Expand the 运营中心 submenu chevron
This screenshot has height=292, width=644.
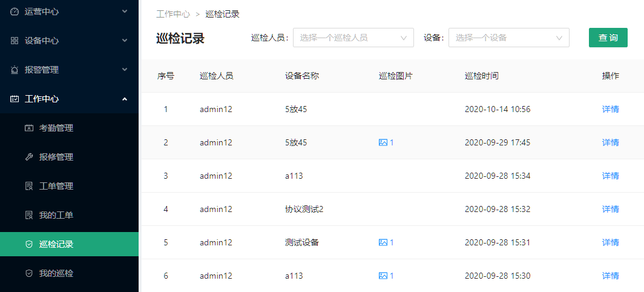click(x=125, y=12)
